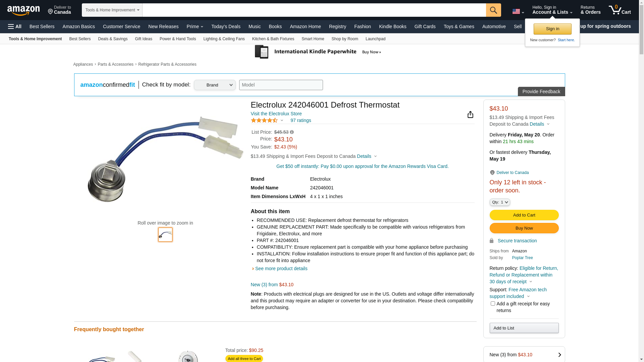This screenshot has height=362, width=644.
Task: Click the Model input field
Action: [281, 85]
